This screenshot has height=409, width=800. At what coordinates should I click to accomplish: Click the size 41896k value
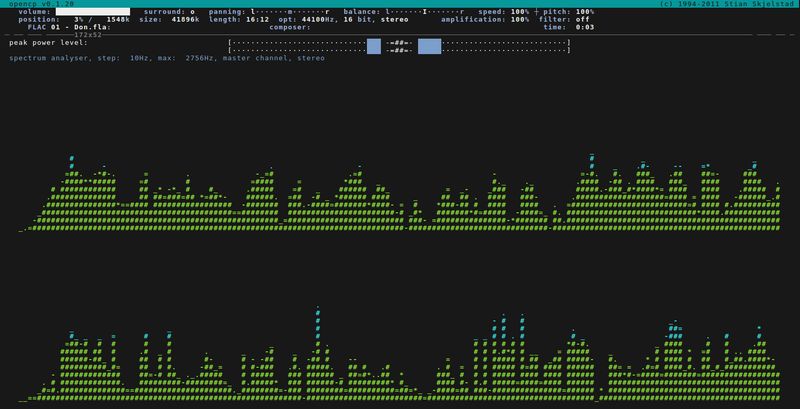[185, 19]
